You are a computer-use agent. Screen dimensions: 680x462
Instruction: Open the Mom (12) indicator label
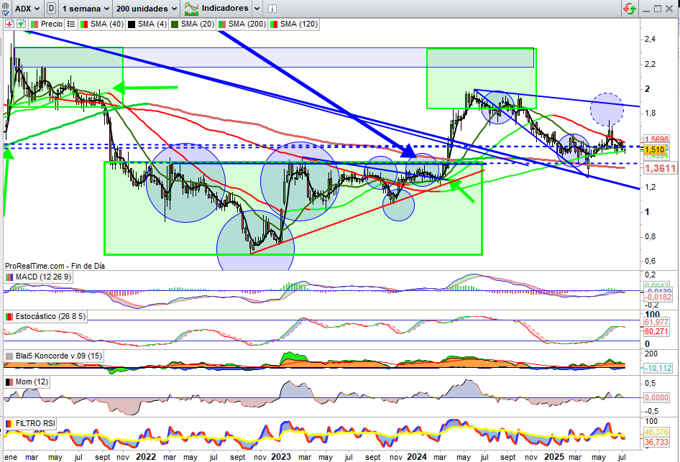(32, 382)
